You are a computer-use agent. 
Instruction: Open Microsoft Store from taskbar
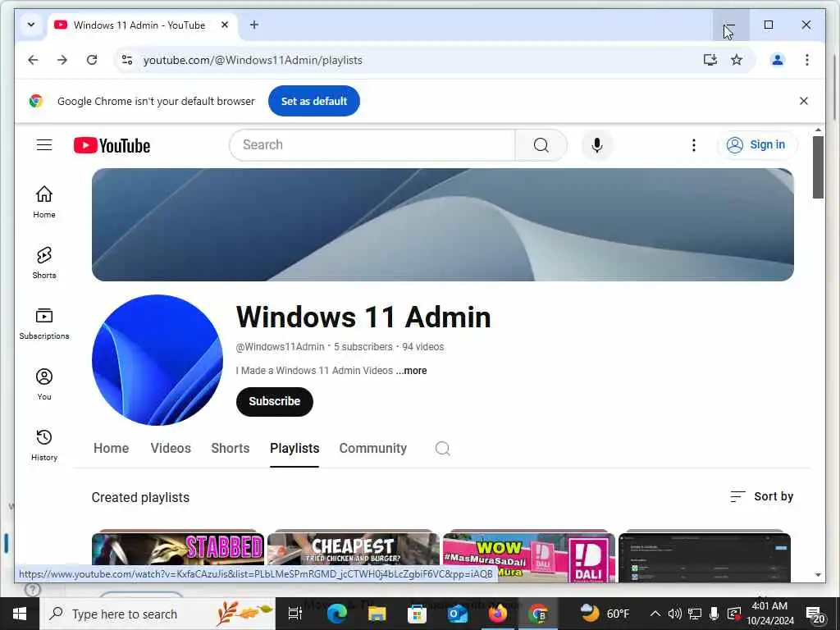[x=417, y=614]
